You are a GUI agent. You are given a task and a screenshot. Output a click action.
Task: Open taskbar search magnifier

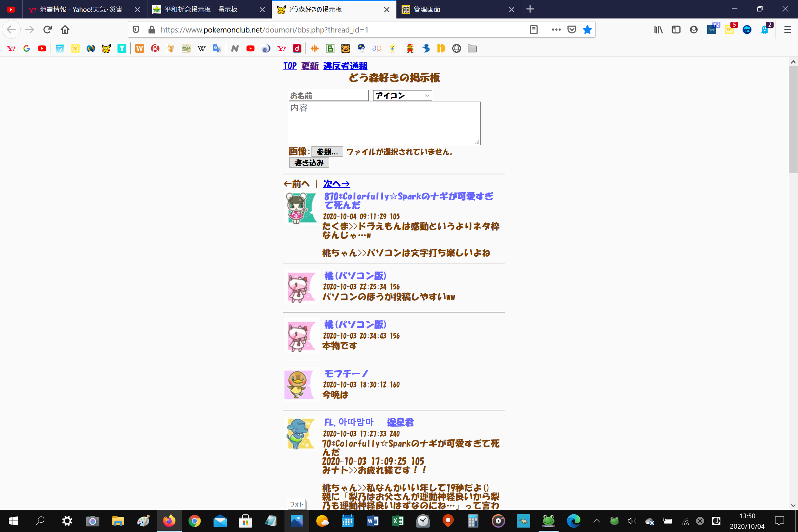coord(40,521)
